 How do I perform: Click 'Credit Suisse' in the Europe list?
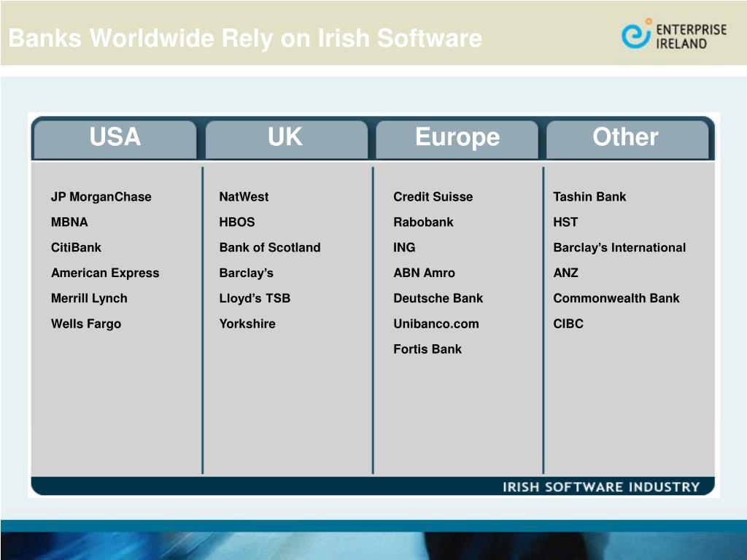[433, 197]
